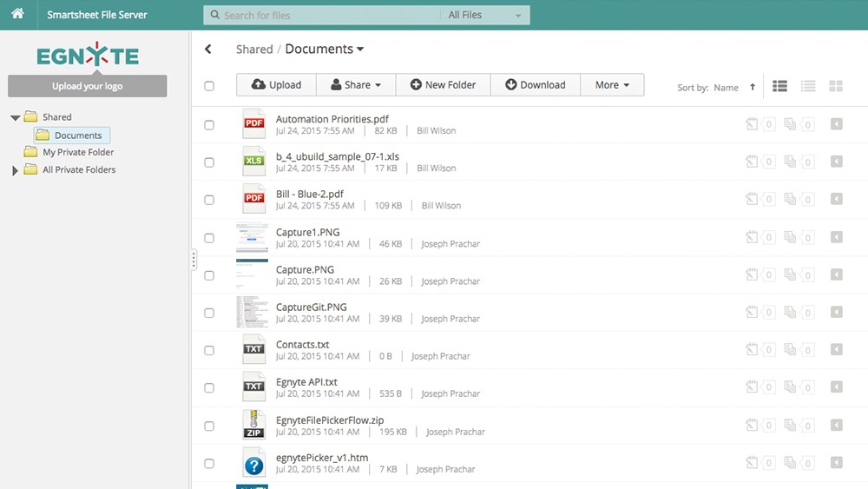The height and width of the screenshot is (489, 868).
Task: Go back using the left chevron arrow
Action: (208, 50)
